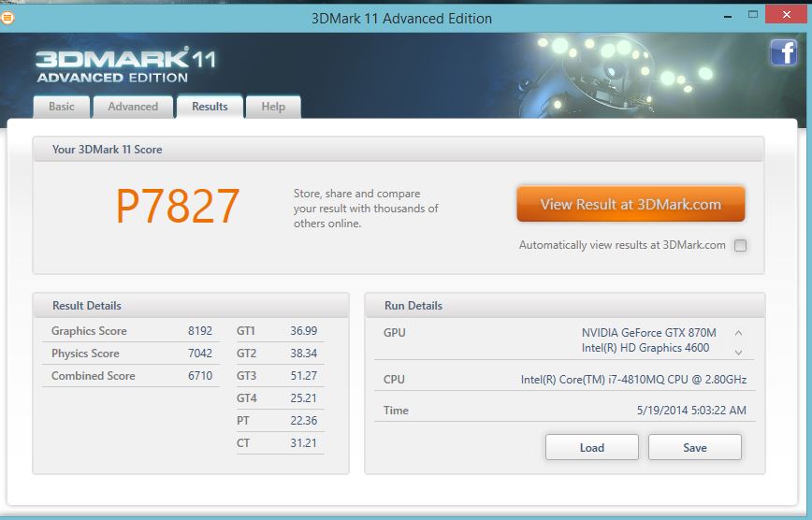Click the Run Details panel header

[x=565, y=306]
